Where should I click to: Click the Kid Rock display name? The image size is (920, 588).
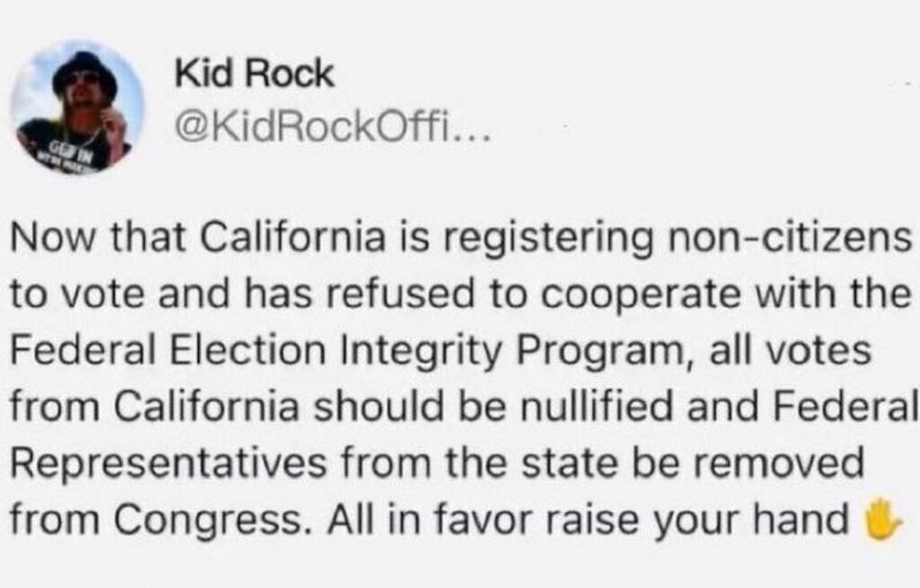coord(256,75)
